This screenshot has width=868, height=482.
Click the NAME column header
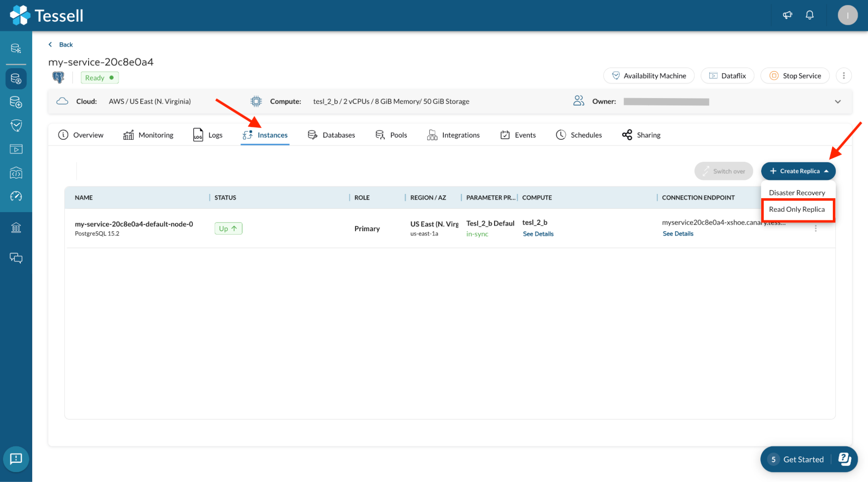[x=84, y=197]
